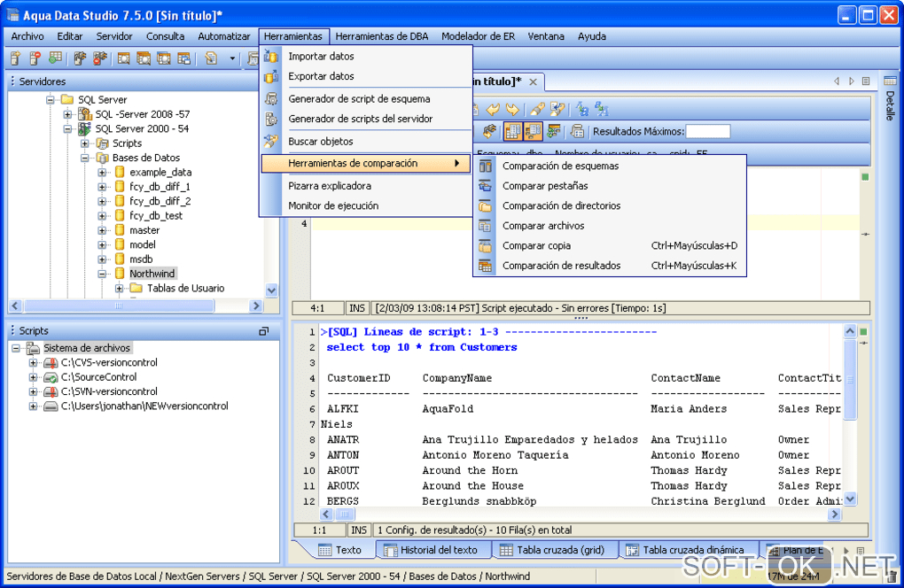Image resolution: width=904 pixels, height=588 pixels.
Task: Collapse the Northwind database node
Action: coord(103,275)
